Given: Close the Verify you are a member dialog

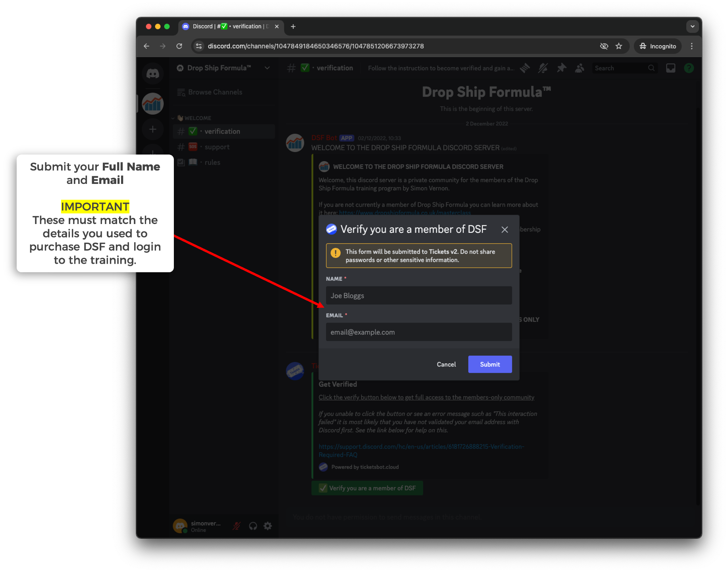Looking at the screenshot, I should 505,230.
